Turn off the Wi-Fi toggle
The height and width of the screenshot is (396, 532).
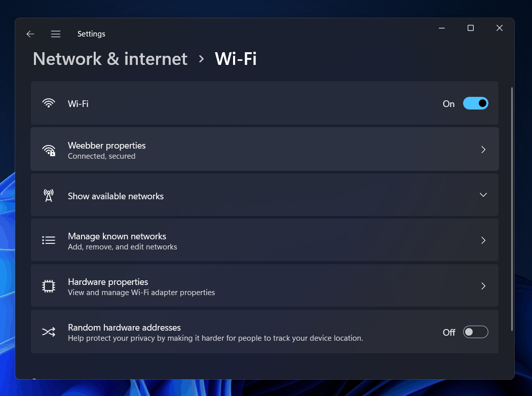click(475, 103)
